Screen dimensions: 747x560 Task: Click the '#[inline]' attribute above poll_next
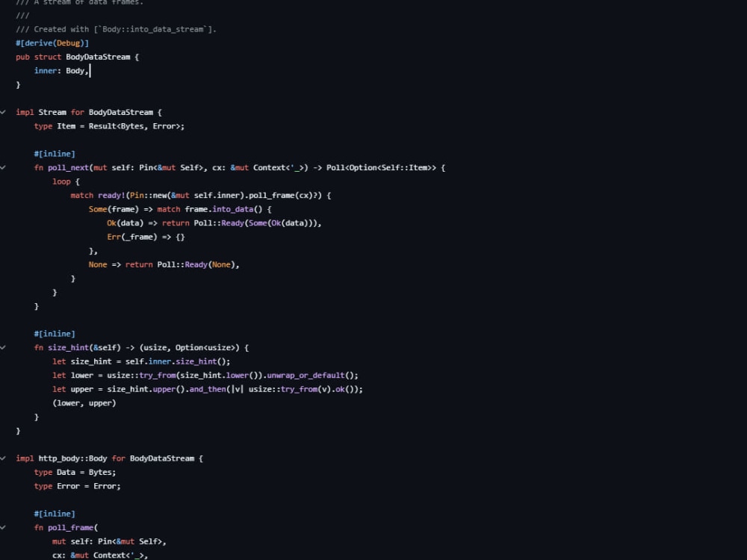tap(55, 154)
